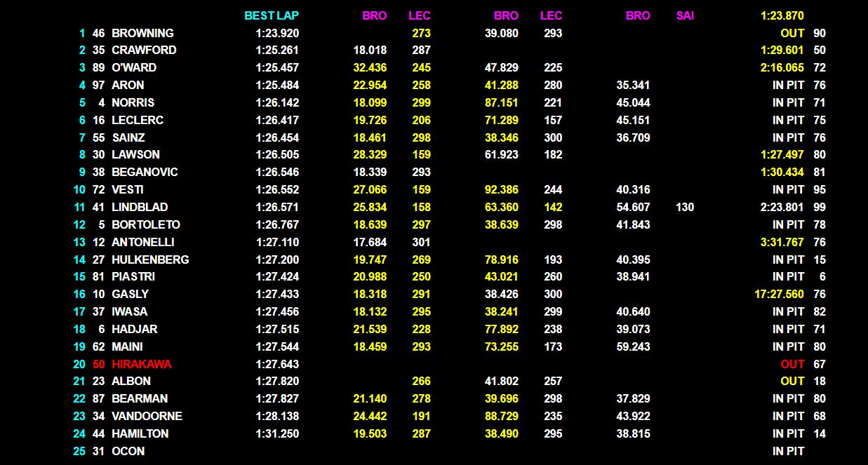Click the red HIRAKAWA driver name
868x465 pixels.
141,364
